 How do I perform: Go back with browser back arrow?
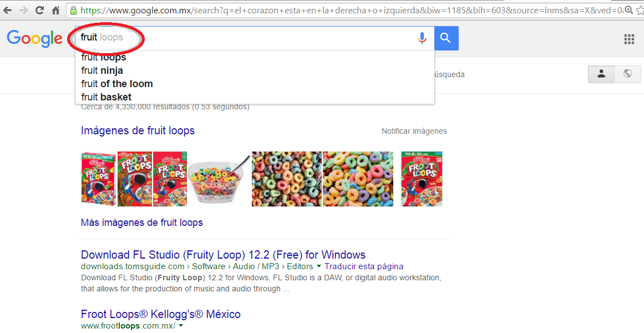7,11
